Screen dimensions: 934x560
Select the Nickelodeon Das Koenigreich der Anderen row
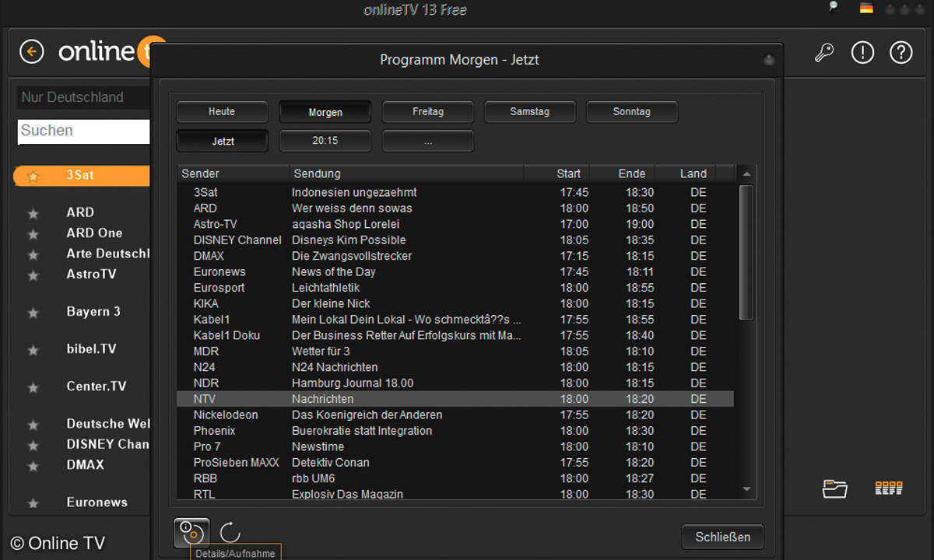click(455, 415)
